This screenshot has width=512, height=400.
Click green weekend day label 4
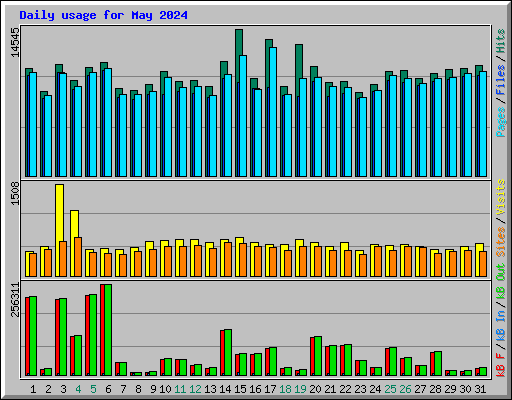(78, 389)
